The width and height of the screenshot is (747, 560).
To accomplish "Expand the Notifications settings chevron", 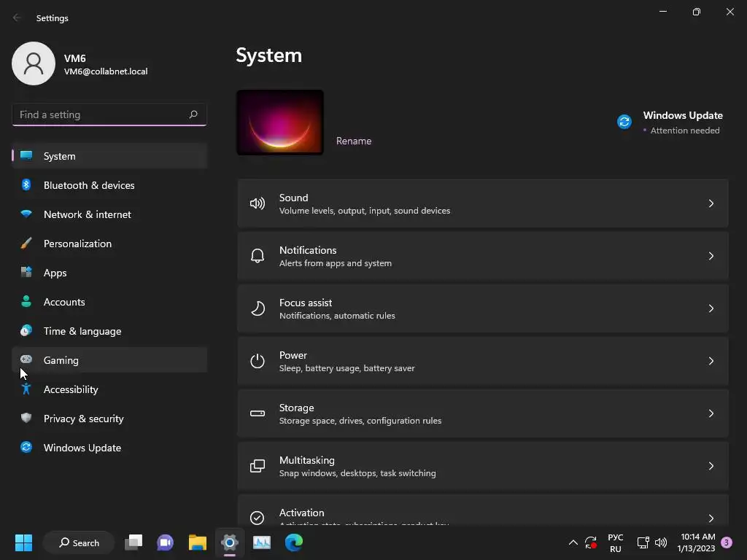I will tap(711, 256).
